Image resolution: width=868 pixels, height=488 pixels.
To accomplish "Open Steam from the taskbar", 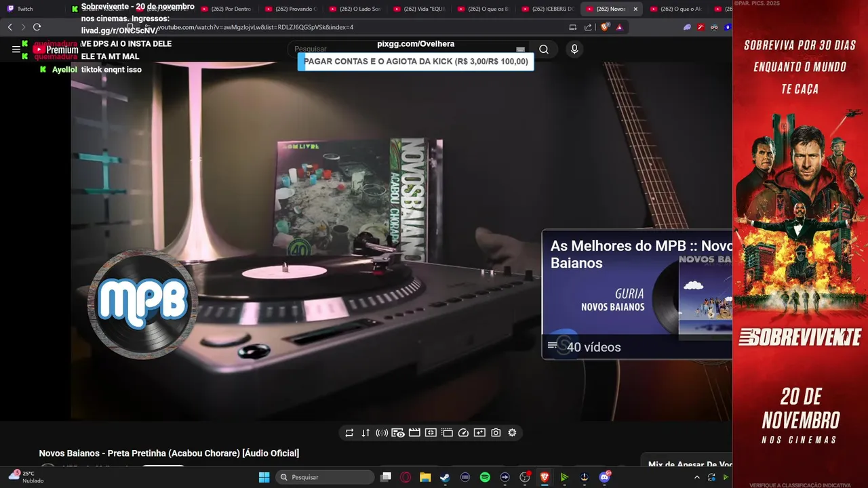I will 445,477.
